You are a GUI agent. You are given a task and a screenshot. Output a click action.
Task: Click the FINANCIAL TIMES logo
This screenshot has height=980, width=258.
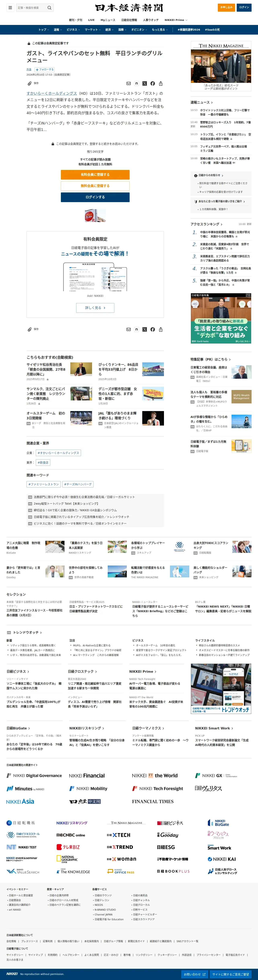(153, 802)
